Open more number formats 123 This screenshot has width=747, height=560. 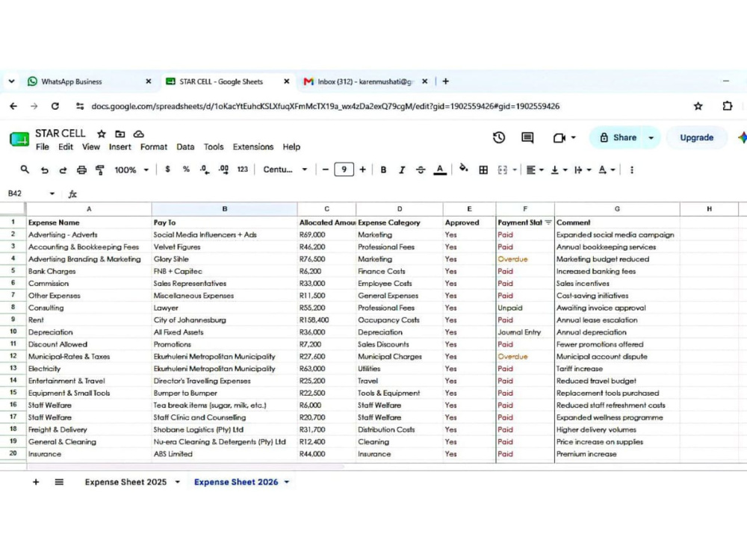click(x=243, y=169)
